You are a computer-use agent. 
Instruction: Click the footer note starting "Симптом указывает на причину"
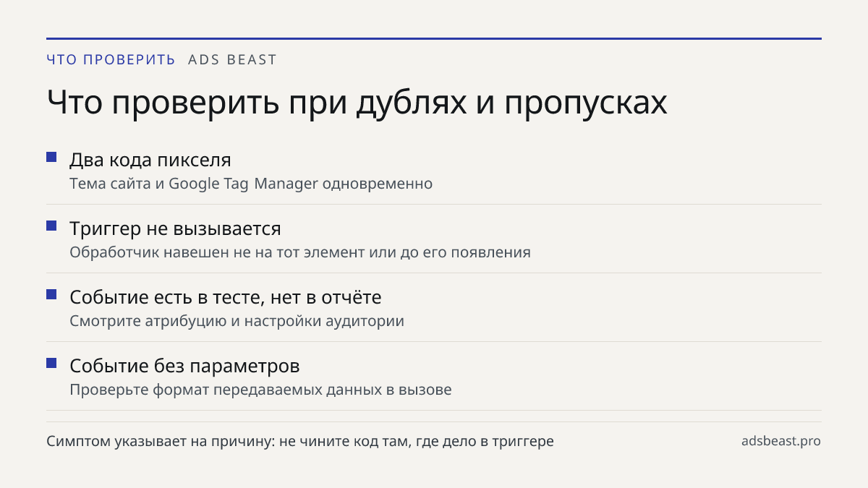[300, 441]
